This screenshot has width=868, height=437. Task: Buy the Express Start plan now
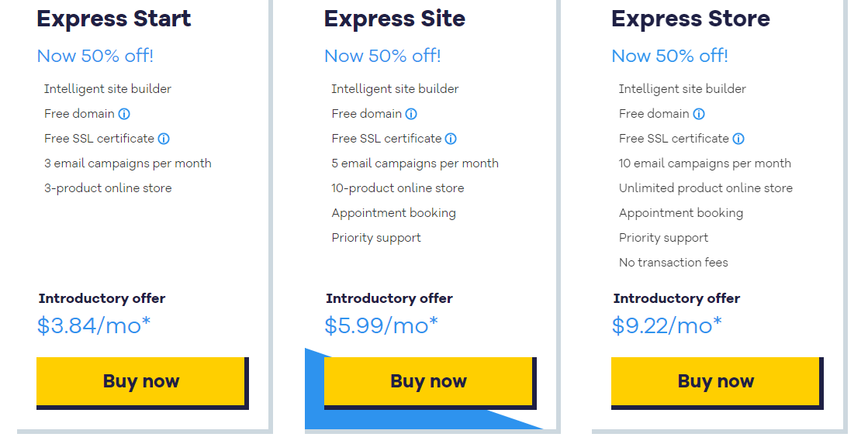tap(142, 383)
